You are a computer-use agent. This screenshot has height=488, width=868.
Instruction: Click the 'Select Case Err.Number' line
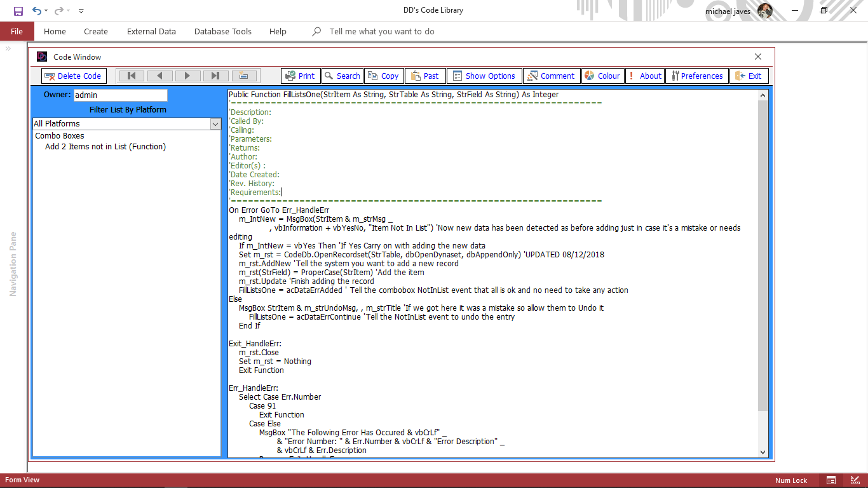click(x=280, y=397)
